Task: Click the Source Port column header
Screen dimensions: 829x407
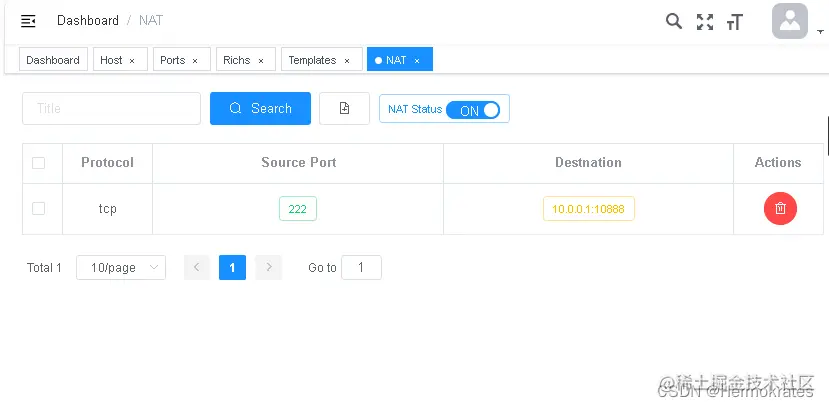Action: point(299,162)
